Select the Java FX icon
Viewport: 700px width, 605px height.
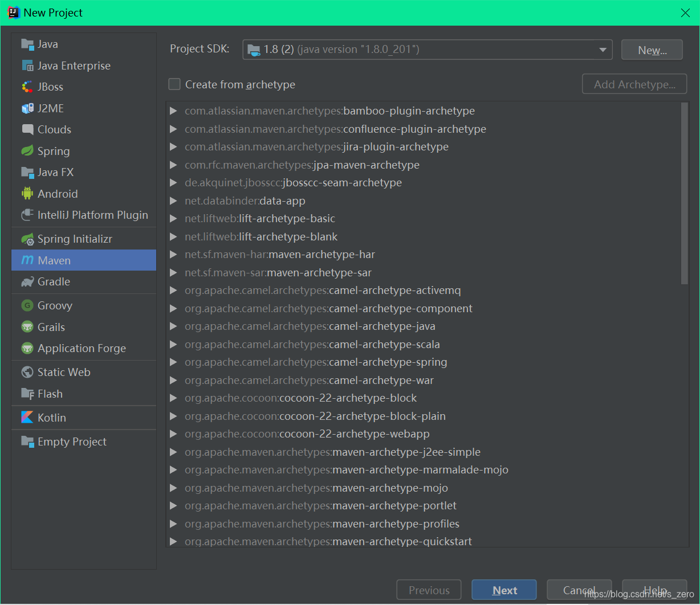pos(27,172)
